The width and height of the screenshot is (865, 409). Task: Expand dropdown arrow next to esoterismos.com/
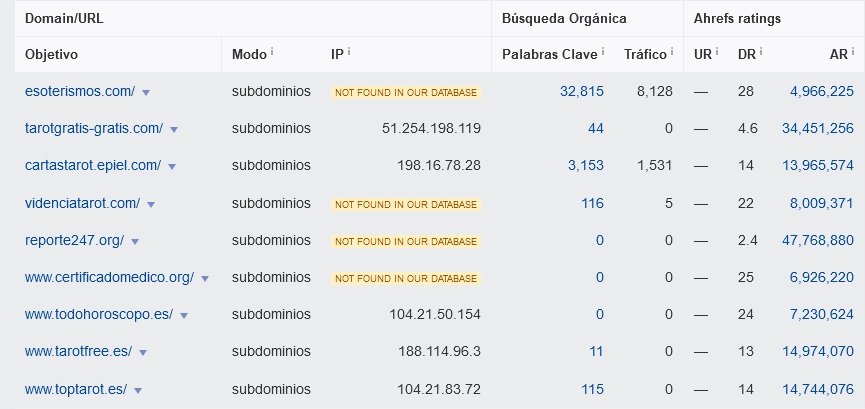(146, 92)
